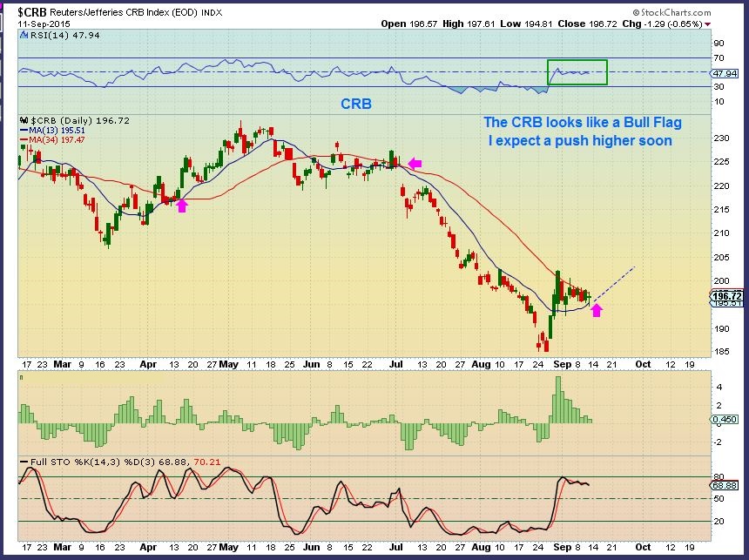Click the 196.72 last price tag
The height and width of the screenshot is (560, 749).
point(726,296)
